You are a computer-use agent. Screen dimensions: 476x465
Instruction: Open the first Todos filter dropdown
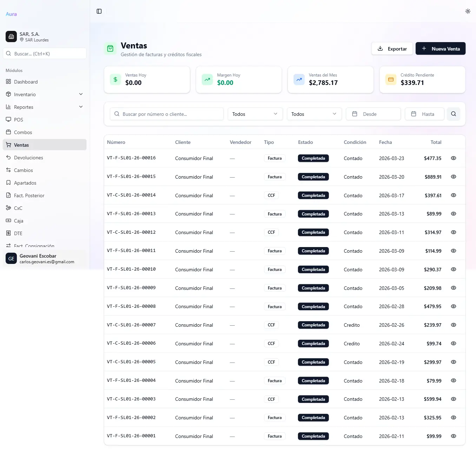pyautogui.click(x=255, y=114)
